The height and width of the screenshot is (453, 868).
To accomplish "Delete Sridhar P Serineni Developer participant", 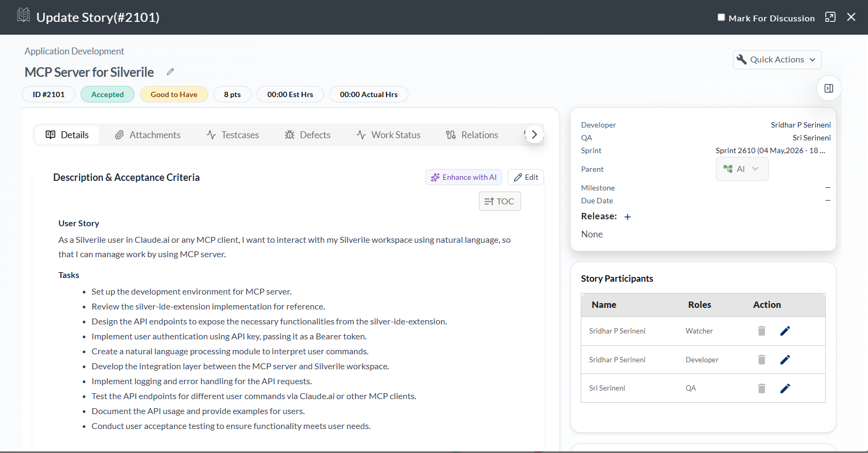I will tap(762, 360).
